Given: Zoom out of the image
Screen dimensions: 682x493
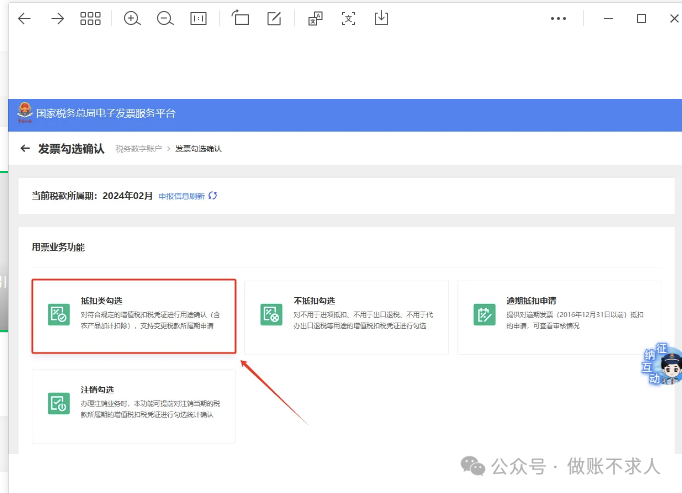Looking at the screenshot, I should click(165, 18).
